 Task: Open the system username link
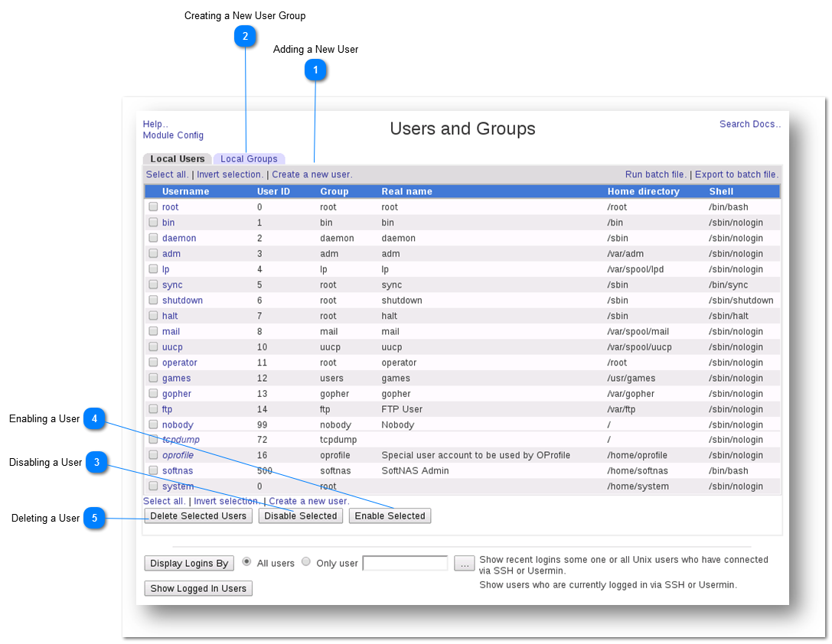click(x=178, y=486)
